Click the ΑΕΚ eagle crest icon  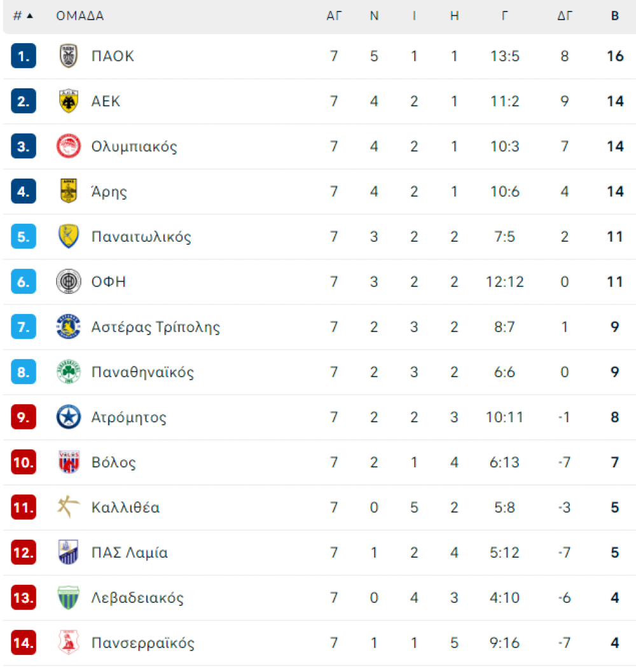point(68,101)
